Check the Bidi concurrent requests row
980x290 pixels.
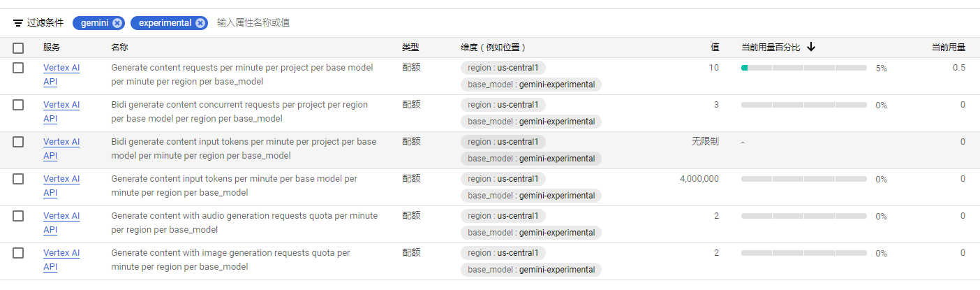(18, 105)
